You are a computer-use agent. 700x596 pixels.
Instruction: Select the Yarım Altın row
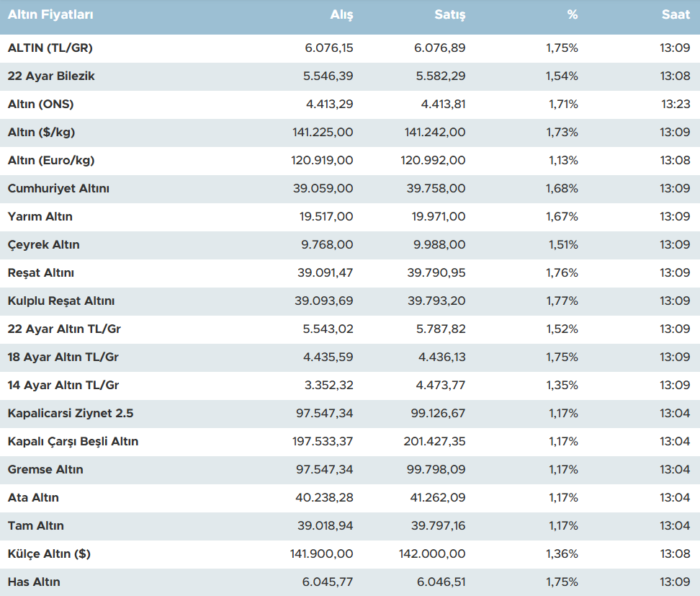pos(40,216)
